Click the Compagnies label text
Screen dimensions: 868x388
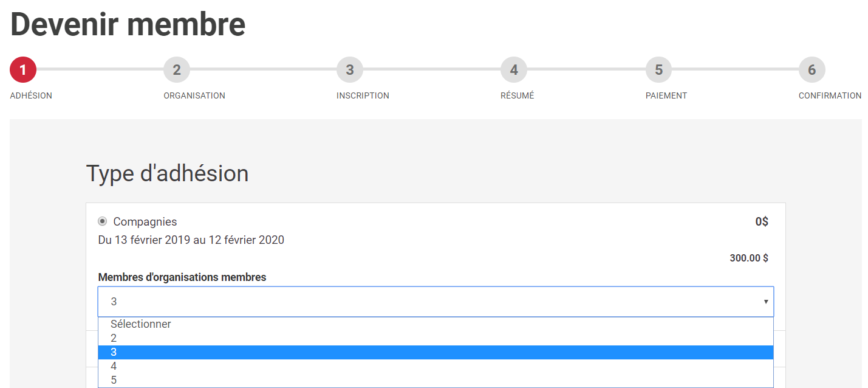click(x=145, y=222)
